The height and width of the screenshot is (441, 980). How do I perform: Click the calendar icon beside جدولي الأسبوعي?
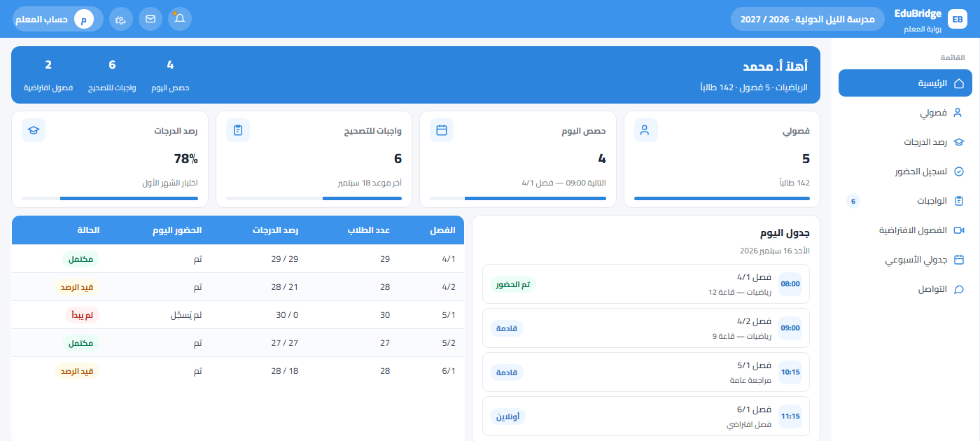pyautogui.click(x=959, y=260)
